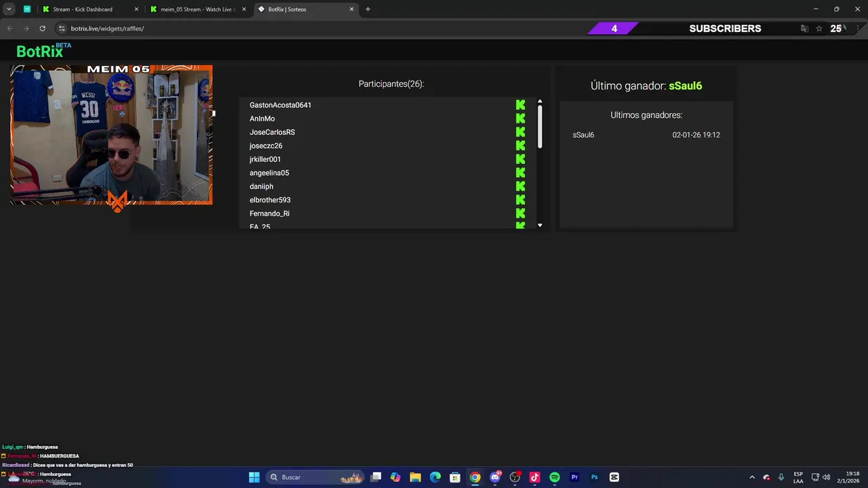Open TikTok app from taskbar
Image resolution: width=868 pixels, height=488 pixels.
[x=534, y=477]
